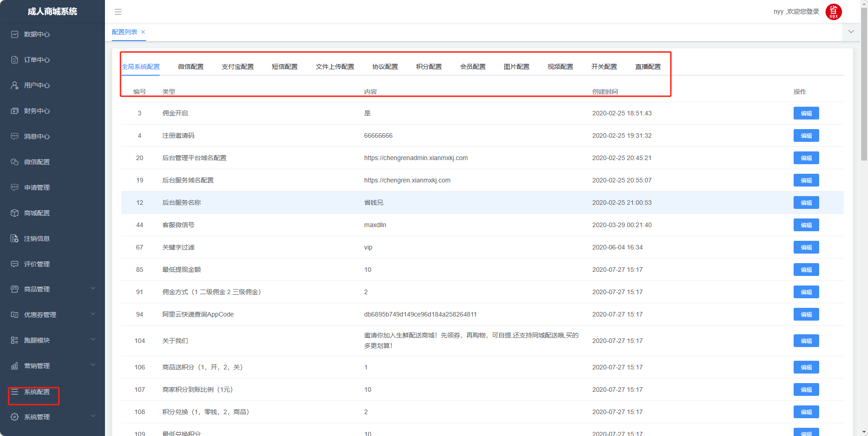
Task: Click the 财务中心 money icon
Action: (15, 111)
